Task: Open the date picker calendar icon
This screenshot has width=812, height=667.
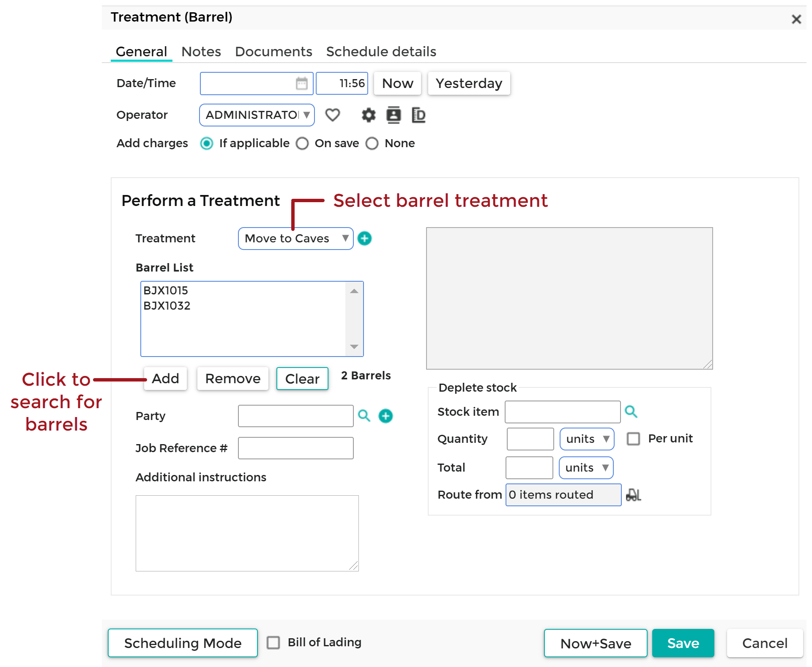Action: (x=301, y=83)
